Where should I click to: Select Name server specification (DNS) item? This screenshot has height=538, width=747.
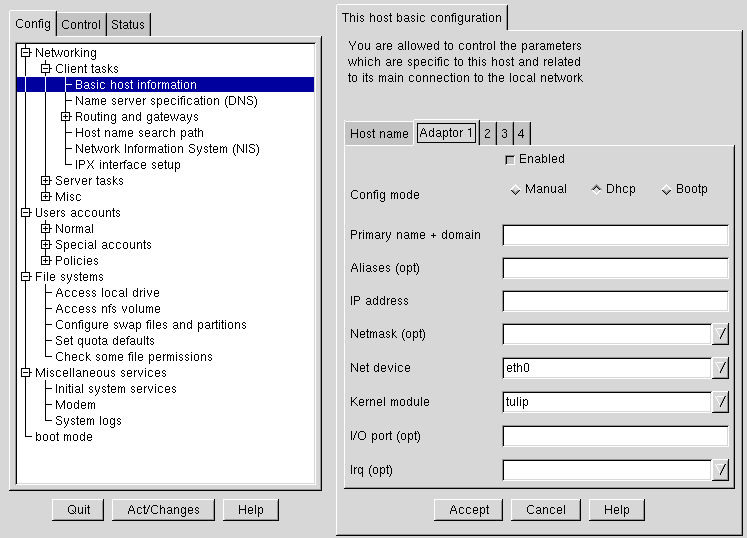pyautogui.click(x=166, y=101)
